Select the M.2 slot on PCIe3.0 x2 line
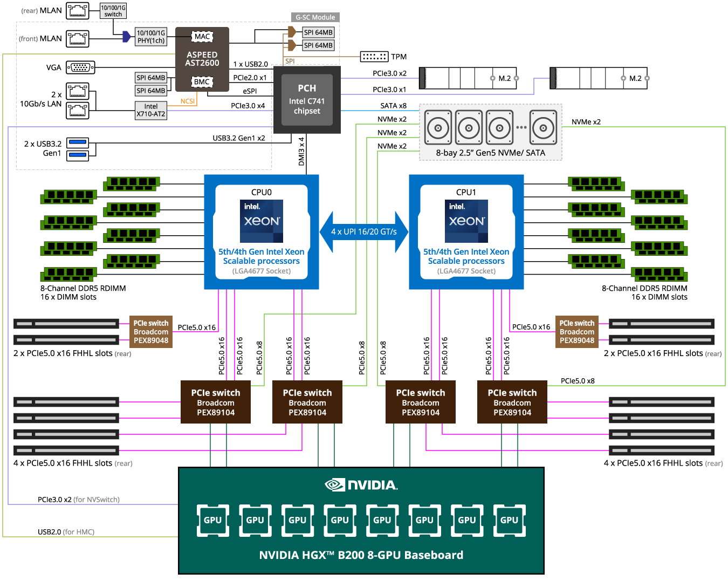Screen dimensions: 728x580 pos(469,78)
